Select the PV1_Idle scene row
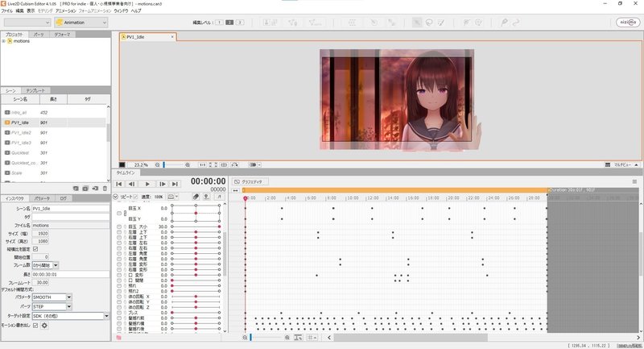 point(54,123)
